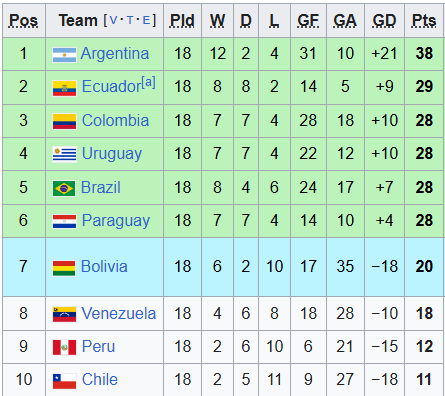The height and width of the screenshot is (396, 445).
Task: Click the Bolivia flag icon
Action: (64, 268)
